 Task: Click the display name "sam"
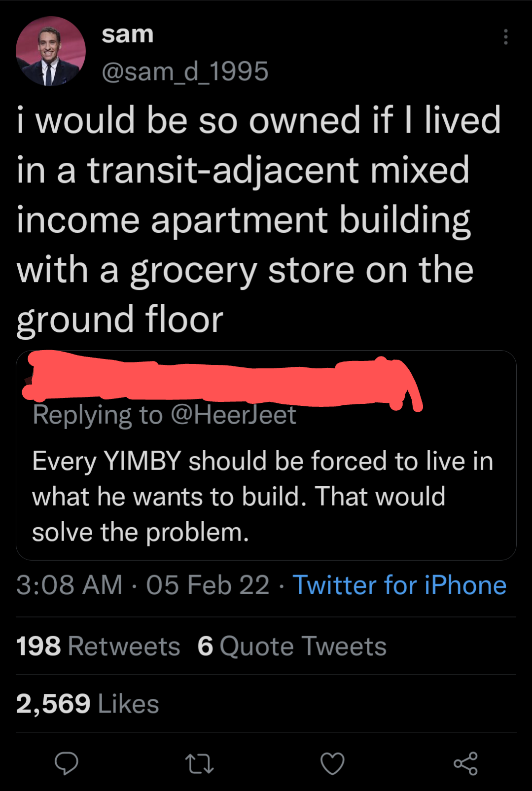(x=128, y=35)
